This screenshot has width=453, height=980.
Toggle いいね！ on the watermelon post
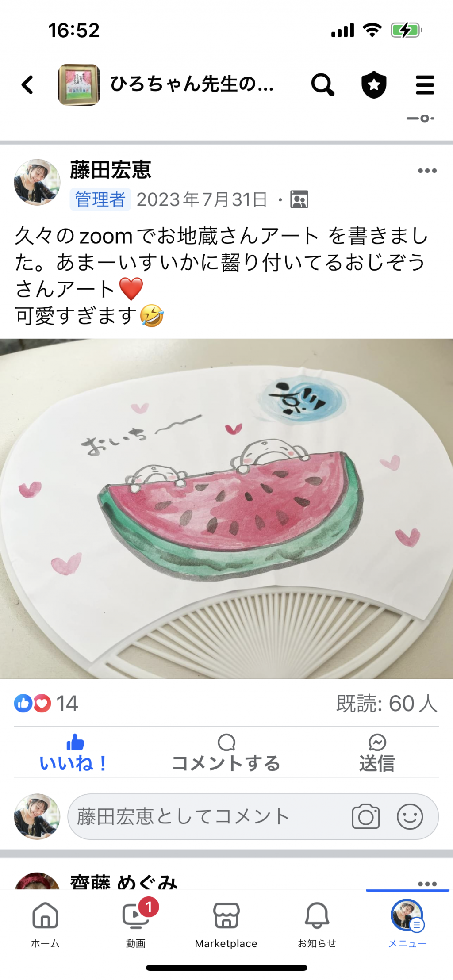tap(74, 753)
